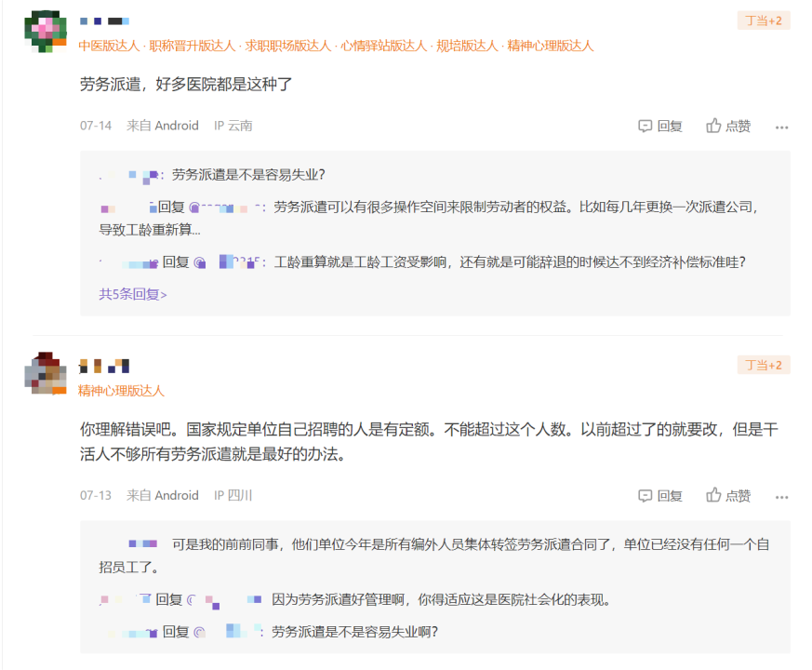Screen dimensions: 812x670
Task: Click the 中医版达人 badge
Action: click(x=109, y=46)
